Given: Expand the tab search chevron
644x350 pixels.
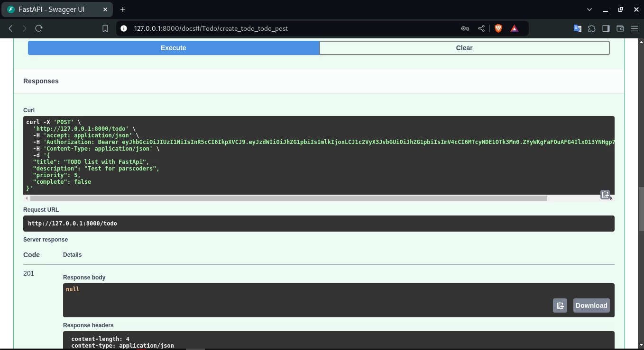Looking at the screenshot, I should click(589, 9).
